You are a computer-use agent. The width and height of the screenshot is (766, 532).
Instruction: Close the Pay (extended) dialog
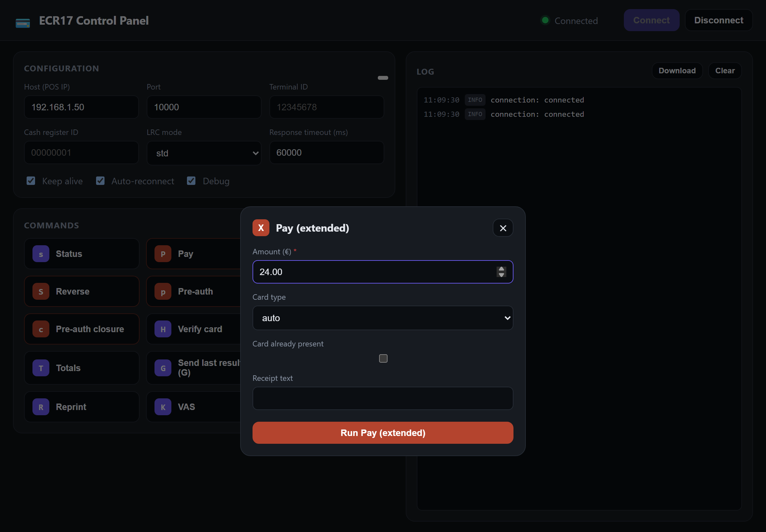coord(503,228)
